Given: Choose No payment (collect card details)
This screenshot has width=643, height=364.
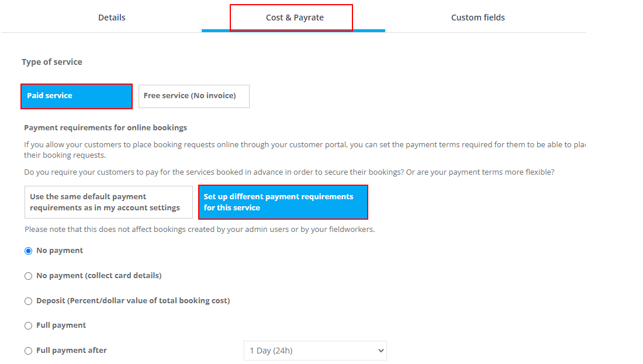Looking at the screenshot, I should (28, 276).
